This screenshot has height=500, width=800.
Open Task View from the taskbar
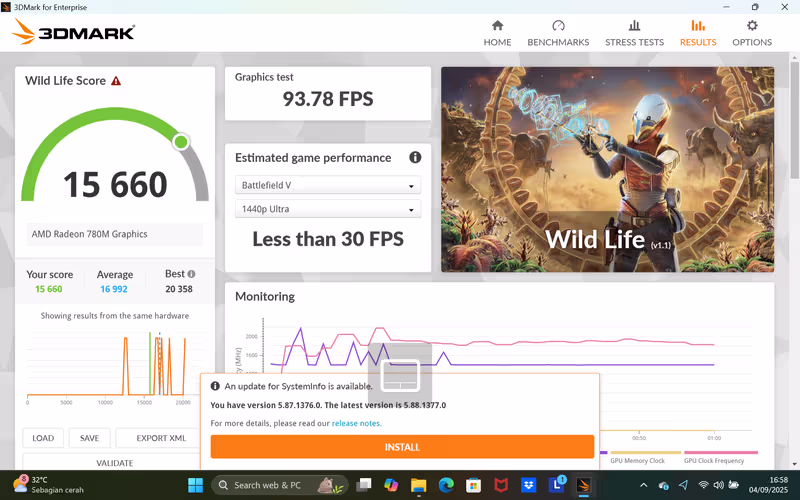pos(364,485)
